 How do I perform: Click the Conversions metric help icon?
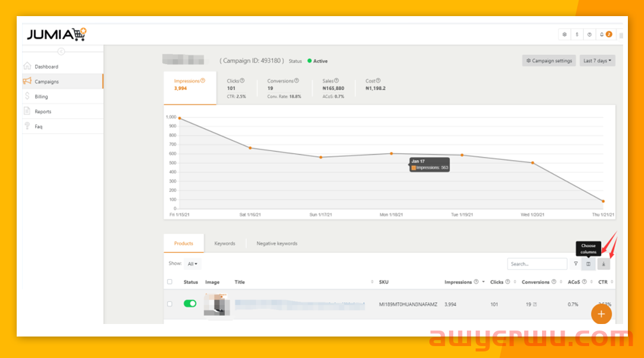pos(296,81)
